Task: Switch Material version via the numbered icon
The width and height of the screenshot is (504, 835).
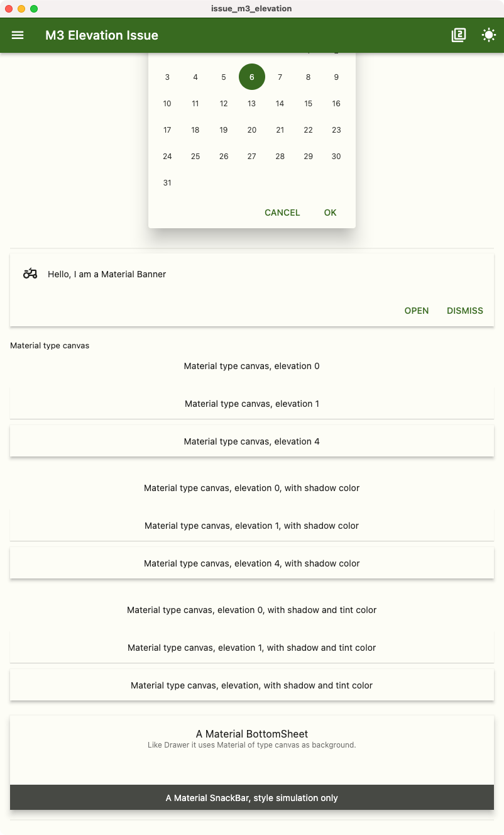Action: pyautogui.click(x=458, y=35)
